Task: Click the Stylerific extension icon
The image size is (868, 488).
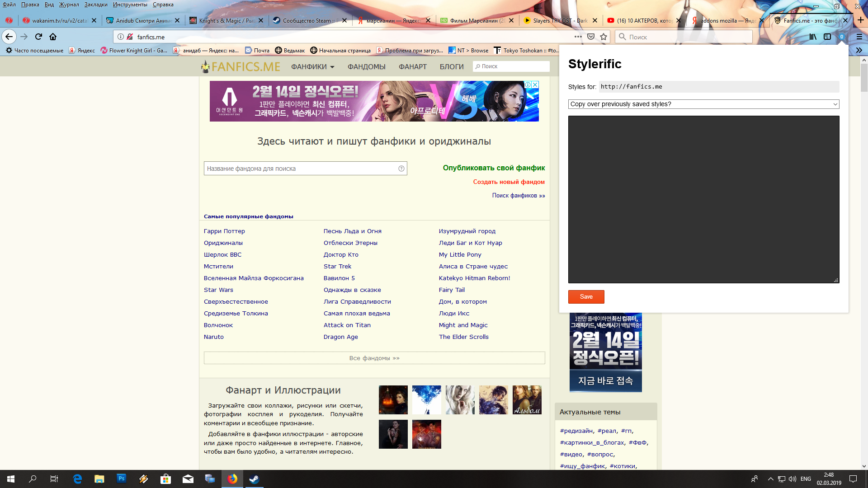Action: (842, 37)
